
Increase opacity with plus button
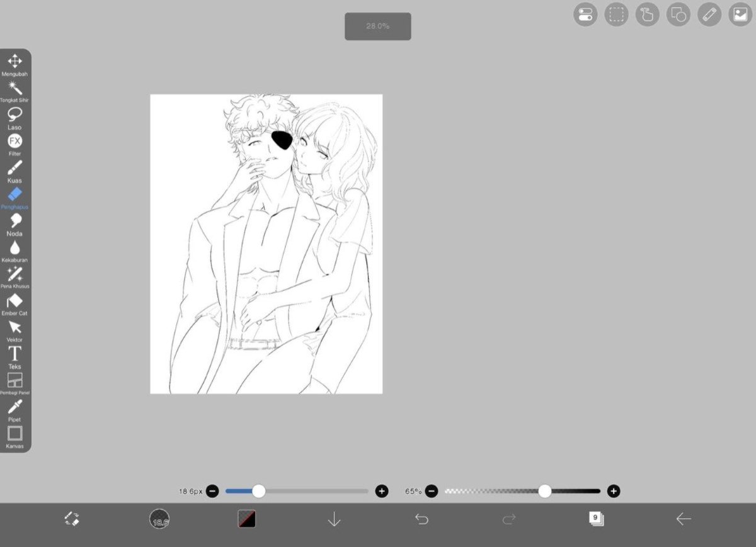(x=614, y=491)
